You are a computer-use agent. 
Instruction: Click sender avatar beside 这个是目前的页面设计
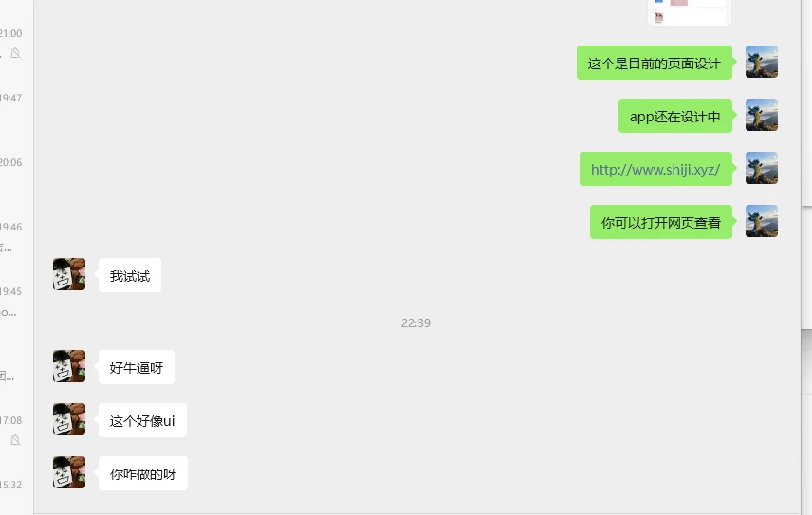click(x=761, y=62)
